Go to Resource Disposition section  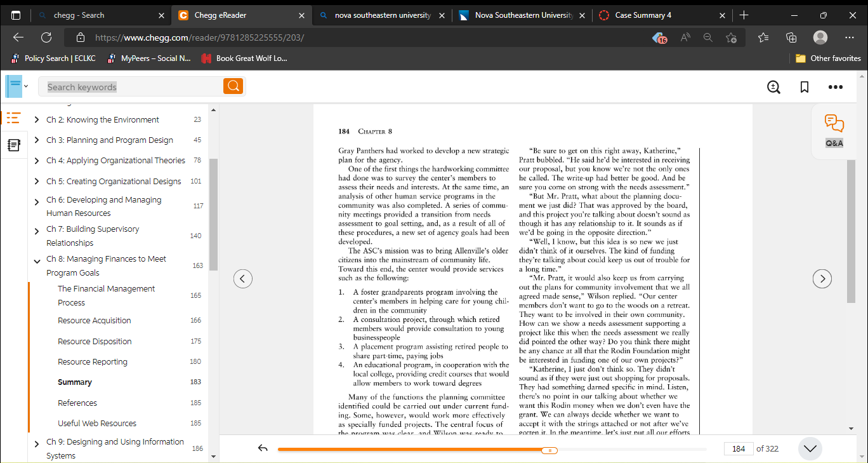click(95, 341)
